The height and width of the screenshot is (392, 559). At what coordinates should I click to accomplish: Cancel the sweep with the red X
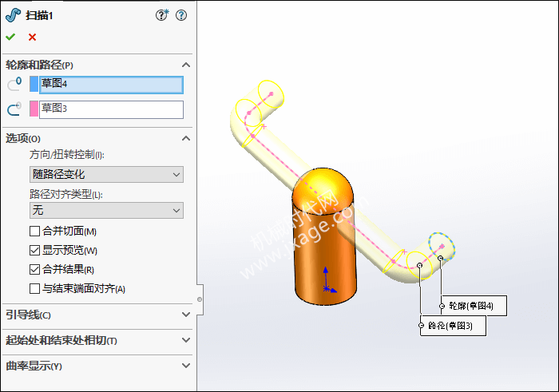(x=32, y=37)
